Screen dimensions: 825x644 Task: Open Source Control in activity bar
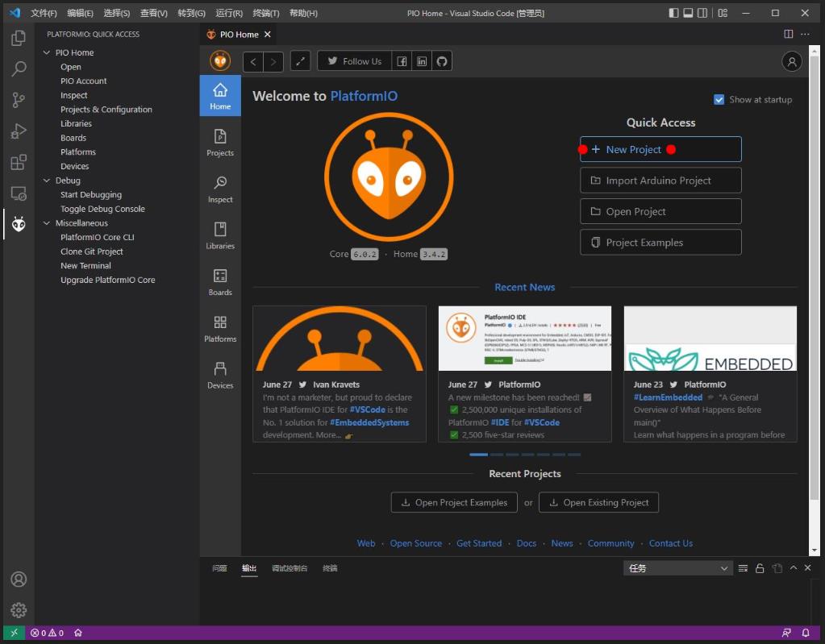19,100
